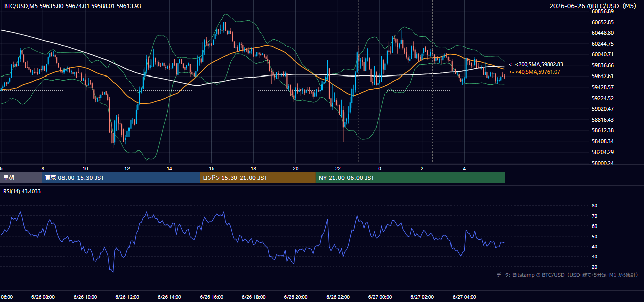Click hour tick 18 under price chart

pos(253,169)
